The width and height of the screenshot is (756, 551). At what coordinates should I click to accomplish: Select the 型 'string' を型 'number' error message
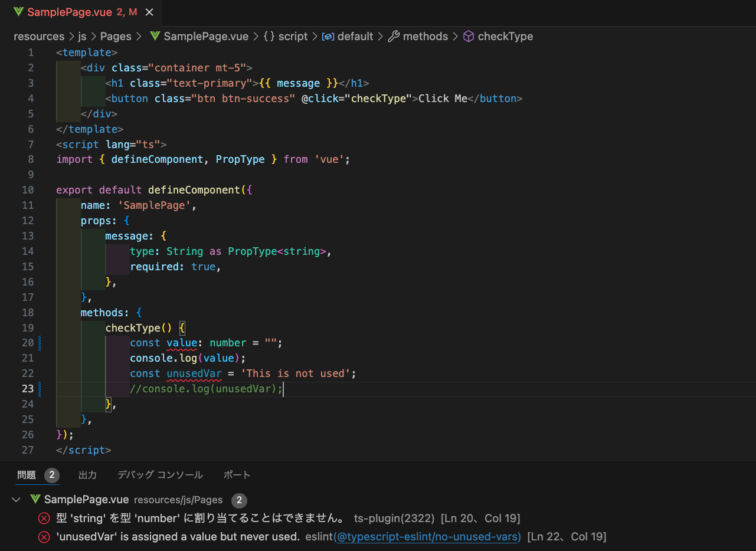click(201, 519)
